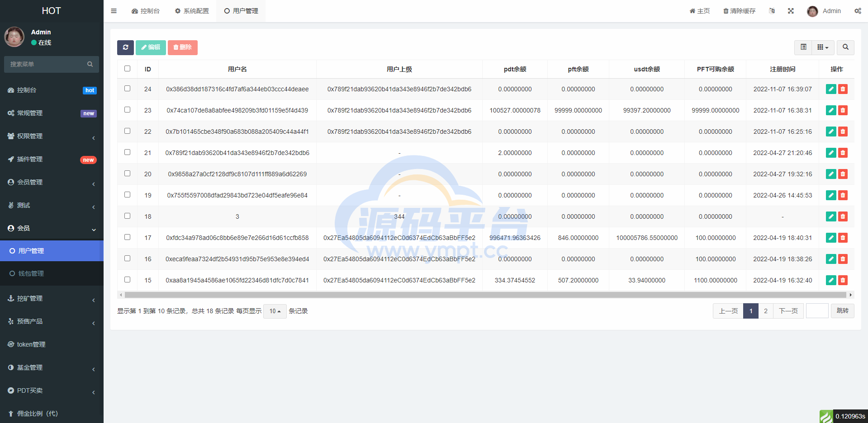The height and width of the screenshot is (423, 868).
Task: Click the Admin avatar in top bar
Action: coord(812,11)
